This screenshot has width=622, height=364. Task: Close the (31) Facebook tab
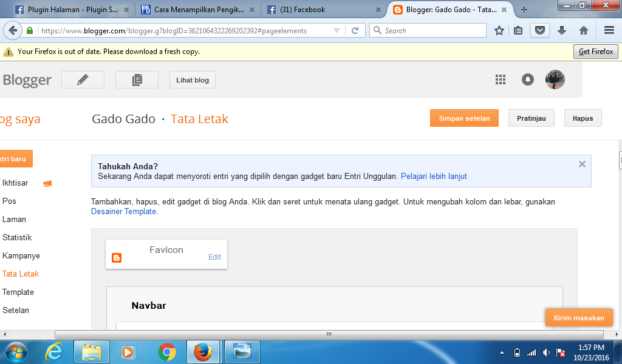pos(378,10)
